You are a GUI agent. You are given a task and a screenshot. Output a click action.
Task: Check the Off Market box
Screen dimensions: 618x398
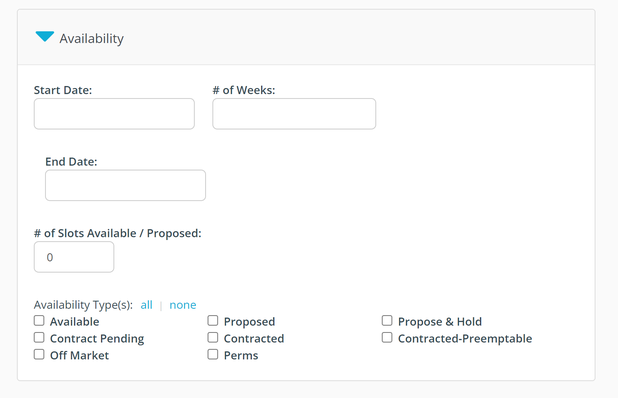point(39,355)
